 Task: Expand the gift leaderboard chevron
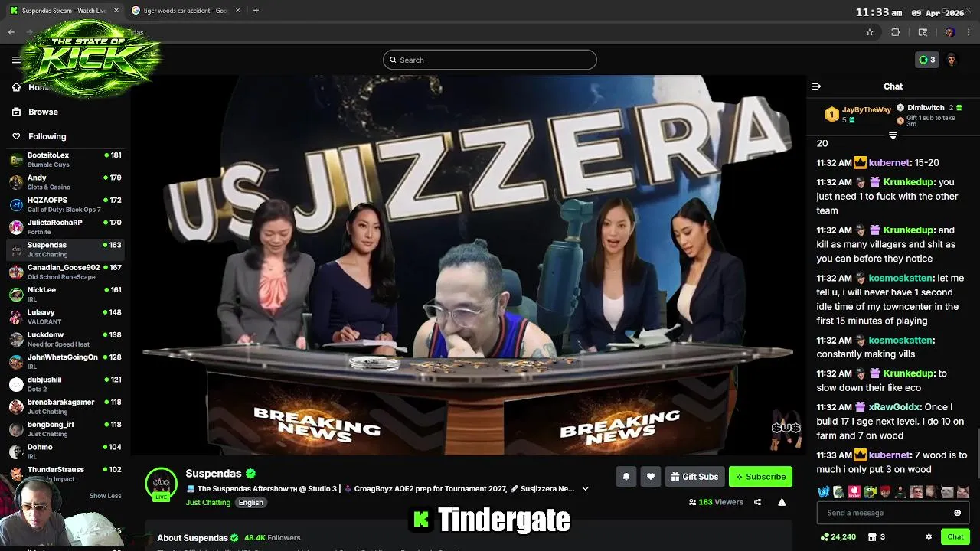click(893, 135)
